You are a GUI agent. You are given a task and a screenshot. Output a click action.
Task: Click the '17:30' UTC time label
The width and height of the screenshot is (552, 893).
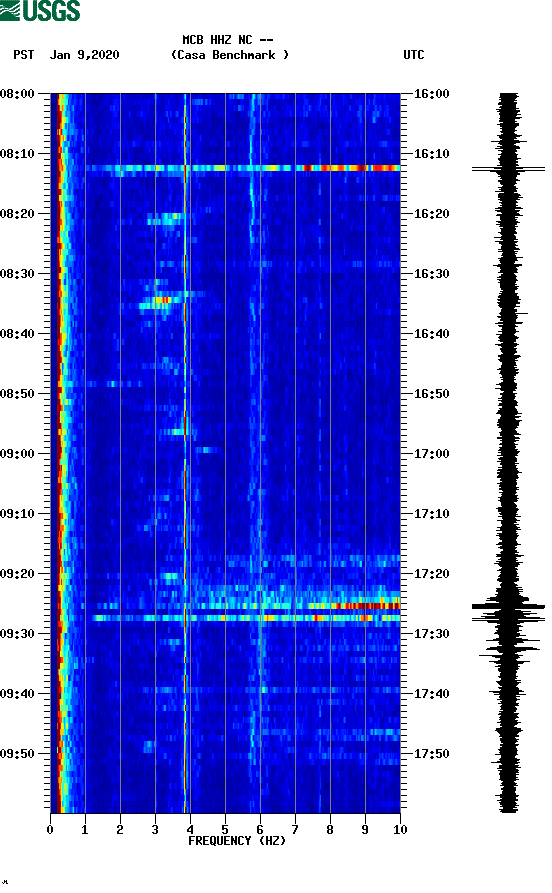pos(431,634)
